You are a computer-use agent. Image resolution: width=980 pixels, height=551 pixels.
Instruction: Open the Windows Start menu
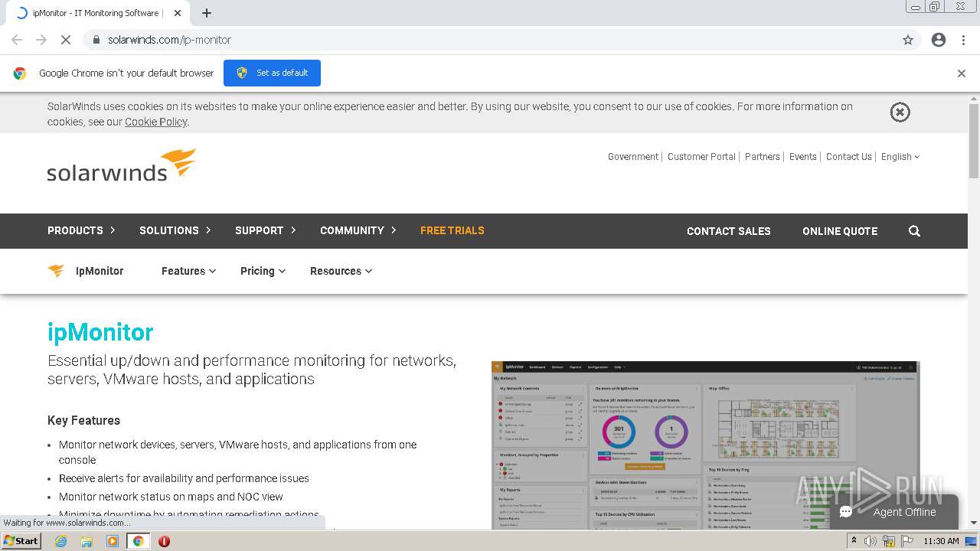[x=21, y=541]
